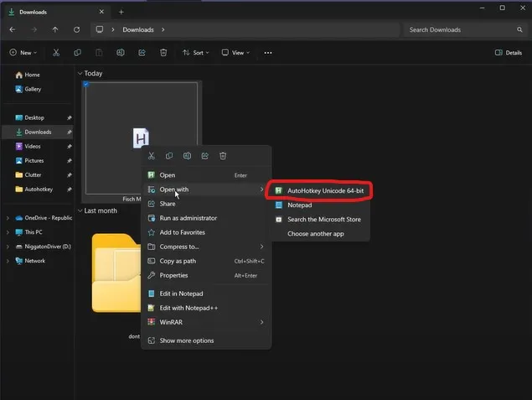Open the Sort dropdown

tap(196, 53)
